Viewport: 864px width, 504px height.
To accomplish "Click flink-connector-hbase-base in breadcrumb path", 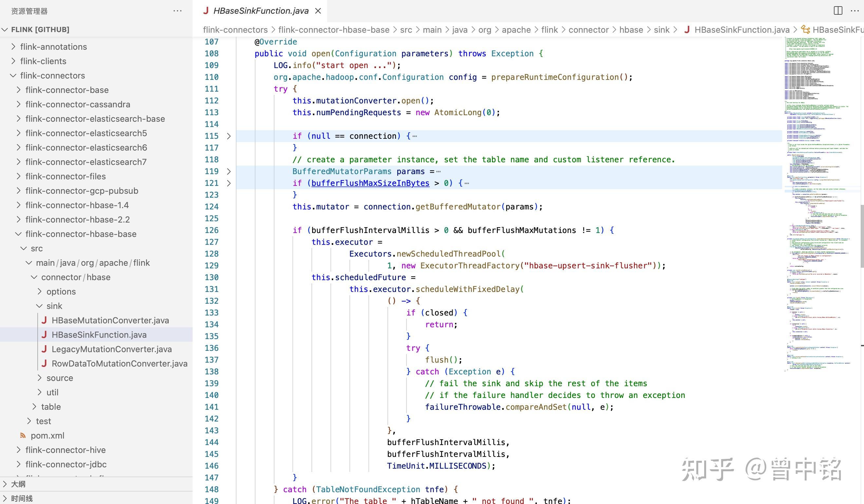I will coord(334,30).
